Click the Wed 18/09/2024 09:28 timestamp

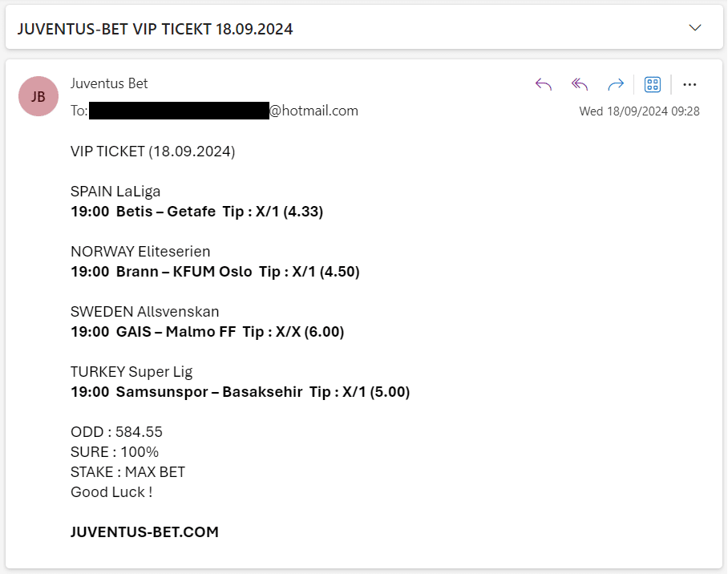pos(639,111)
